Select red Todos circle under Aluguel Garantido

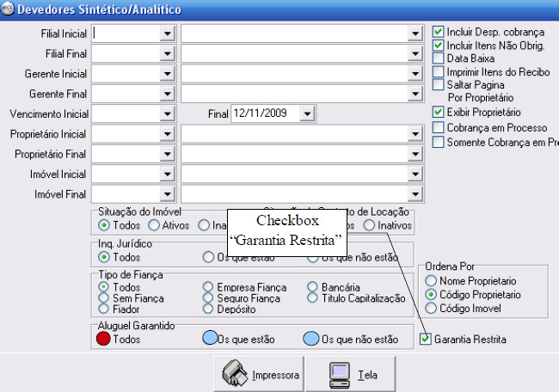(103, 339)
